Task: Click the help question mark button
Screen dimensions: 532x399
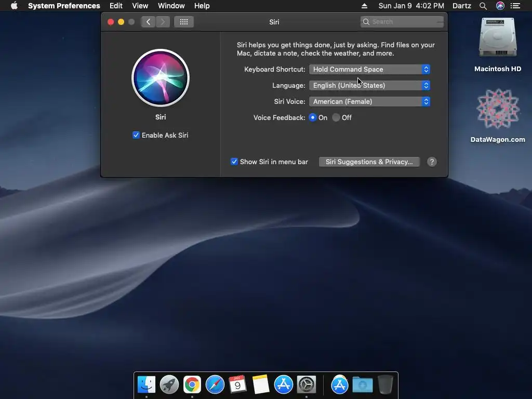Action: pos(432,162)
